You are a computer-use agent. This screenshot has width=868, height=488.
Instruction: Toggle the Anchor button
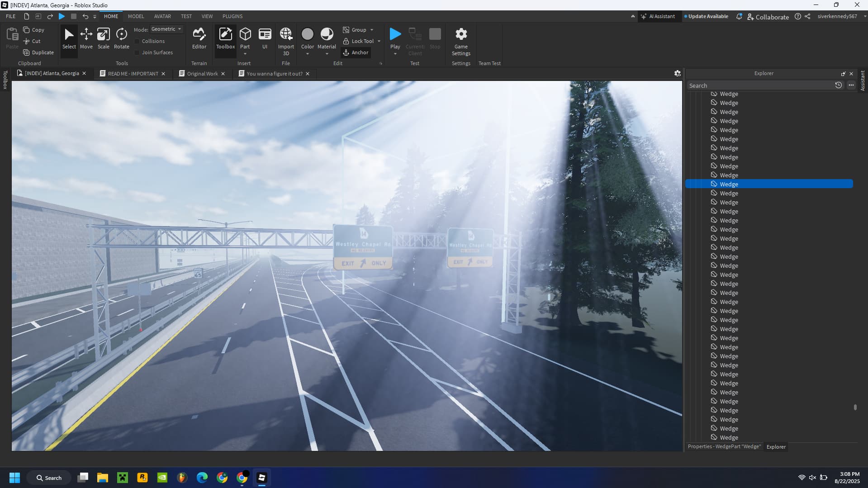[356, 52]
